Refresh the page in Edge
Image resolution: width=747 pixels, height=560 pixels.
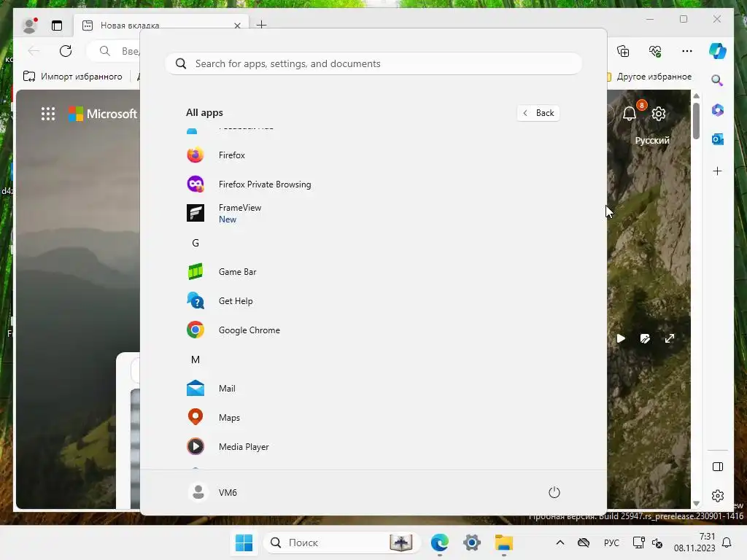(x=66, y=51)
